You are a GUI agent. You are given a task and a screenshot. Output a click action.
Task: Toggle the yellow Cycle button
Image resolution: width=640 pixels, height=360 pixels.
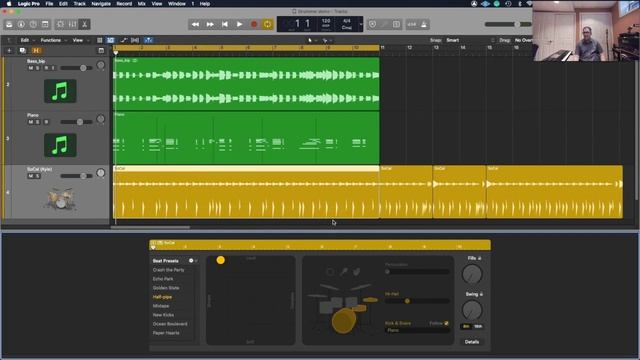[x=268, y=24]
